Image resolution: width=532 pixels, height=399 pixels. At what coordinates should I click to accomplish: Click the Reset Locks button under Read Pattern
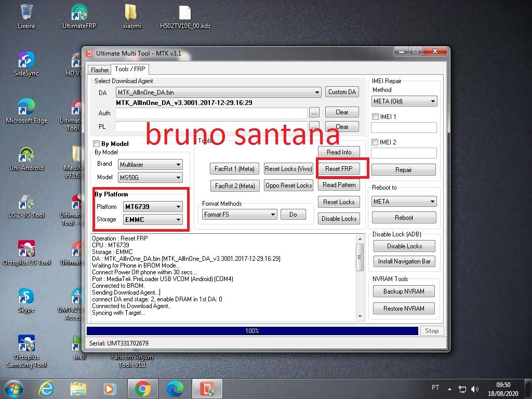pyautogui.click(x=339, y=202)
